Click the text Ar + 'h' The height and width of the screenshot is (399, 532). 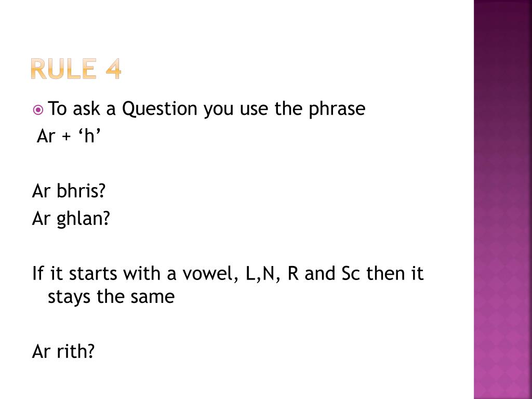(69, 136)
